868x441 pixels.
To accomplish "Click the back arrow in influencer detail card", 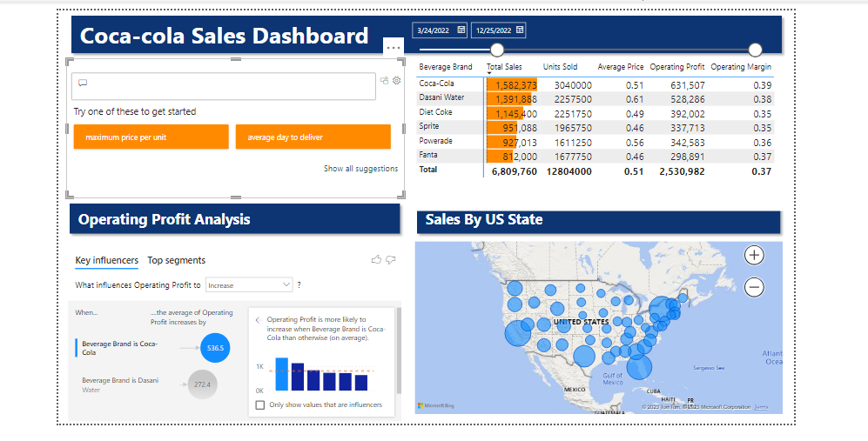I will (x=258, y=320).
